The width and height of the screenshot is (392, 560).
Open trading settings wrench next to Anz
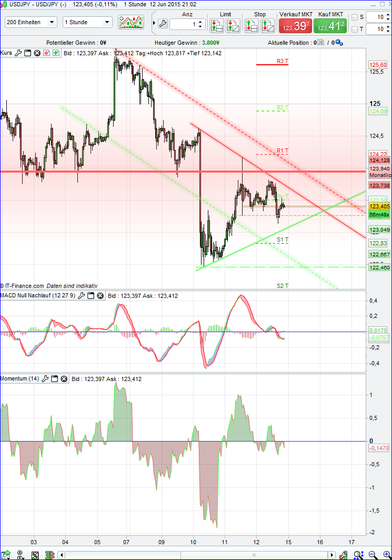click(163, 24)
